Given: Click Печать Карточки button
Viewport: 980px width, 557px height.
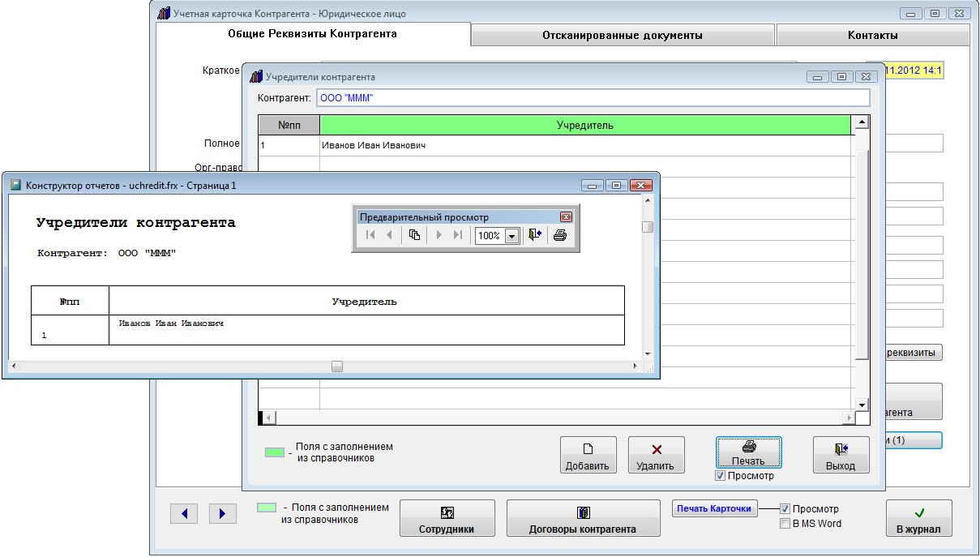Looking at the screenshot, I should click(715, 509).
